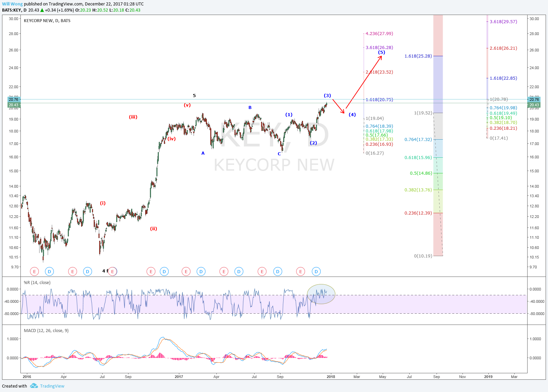Click the 0.382(13.76) retracement label
Image resolution: width=548 pixels, height=392 pixels.
click(x=418, y=190)
